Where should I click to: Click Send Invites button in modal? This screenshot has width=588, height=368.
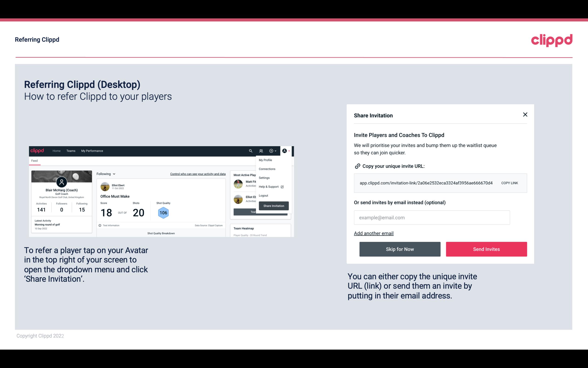[x=486, y=249]
